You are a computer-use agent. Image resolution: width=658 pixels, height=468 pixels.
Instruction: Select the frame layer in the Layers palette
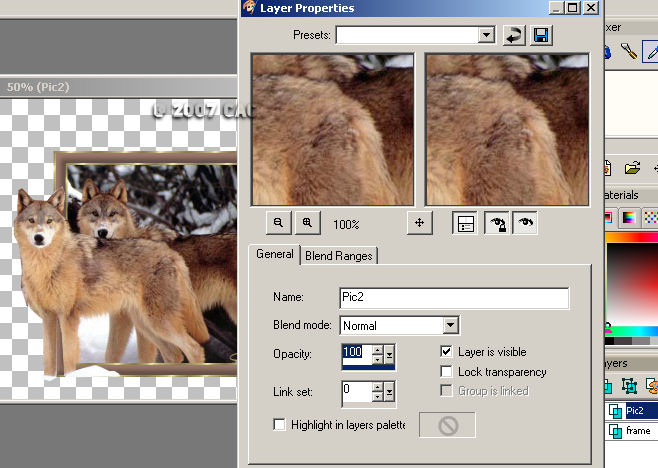click(637, 431)
